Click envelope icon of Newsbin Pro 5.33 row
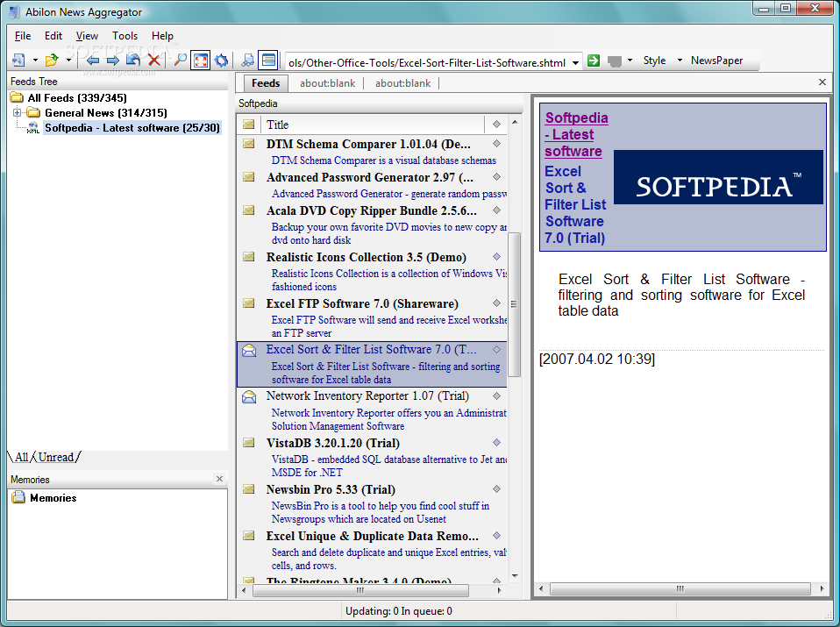The width and height of the screenshot is (840, 627). point(248,489)
